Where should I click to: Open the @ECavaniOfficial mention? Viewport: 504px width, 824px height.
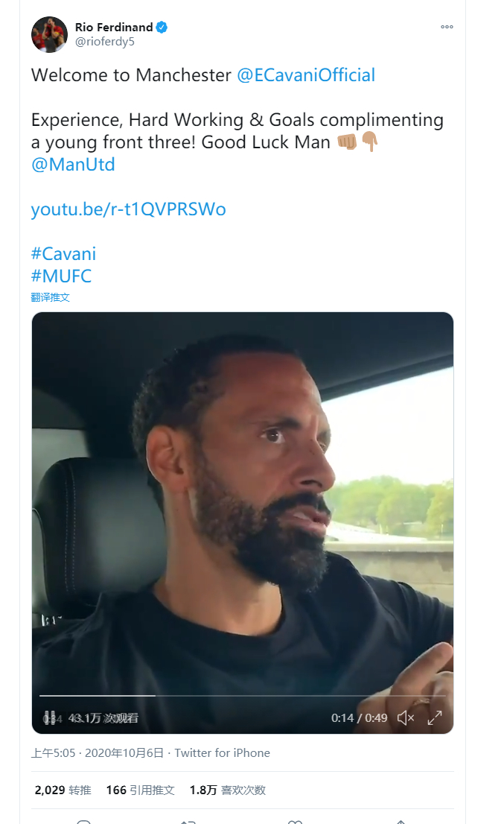pyautogui.click(x=306, y=75)
